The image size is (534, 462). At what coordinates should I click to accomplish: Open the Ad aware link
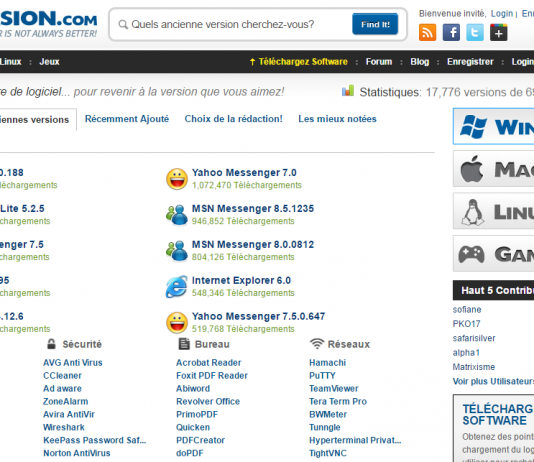click(x=62, y=388)
